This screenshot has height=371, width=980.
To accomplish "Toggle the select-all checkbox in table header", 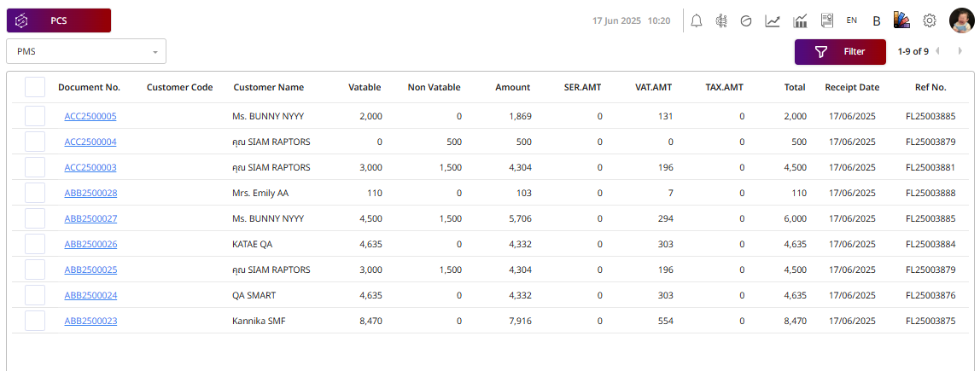I will [x=35, y=87].
